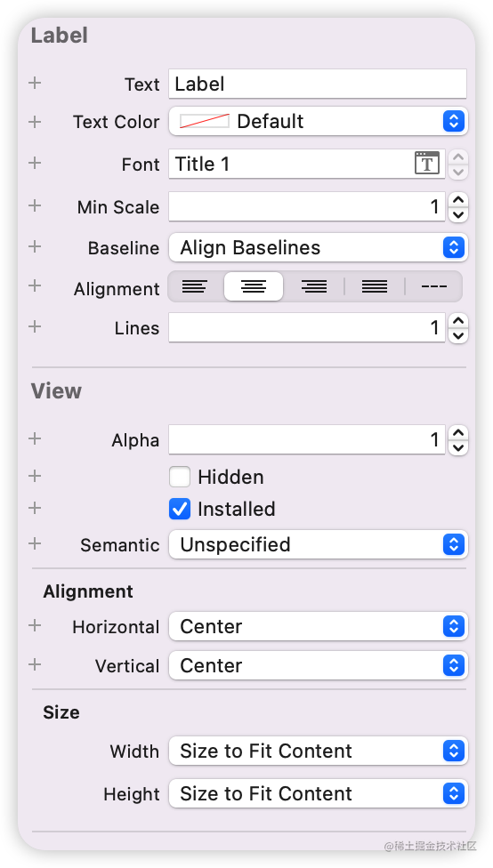
Task: Click plus icon beside Hidden checkbox
Action: pyautogui.click(x=35, y=476)
